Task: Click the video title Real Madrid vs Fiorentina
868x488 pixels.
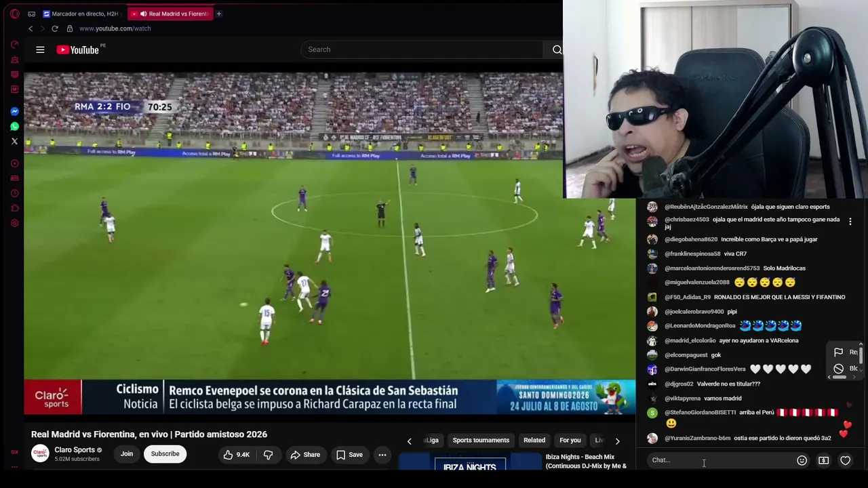Action: [x=149, y=434]
